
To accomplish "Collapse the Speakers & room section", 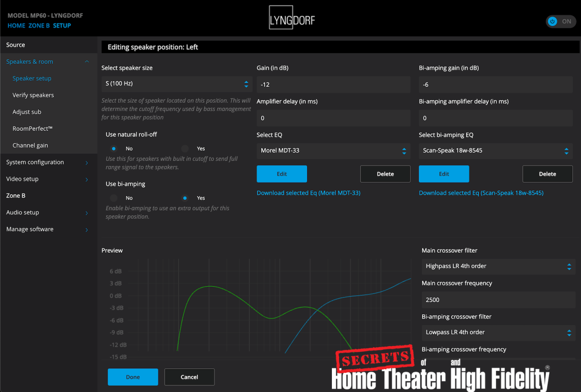I will pyautogui.click(x=87, y=62).
